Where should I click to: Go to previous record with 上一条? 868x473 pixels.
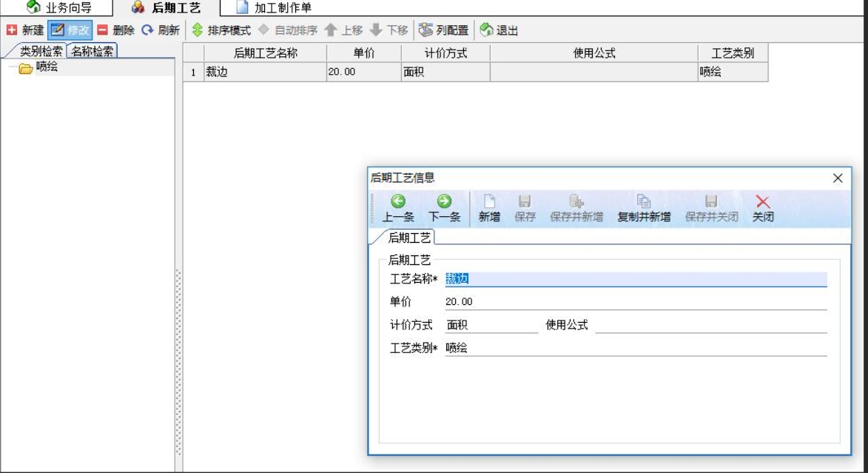(398, 209)
